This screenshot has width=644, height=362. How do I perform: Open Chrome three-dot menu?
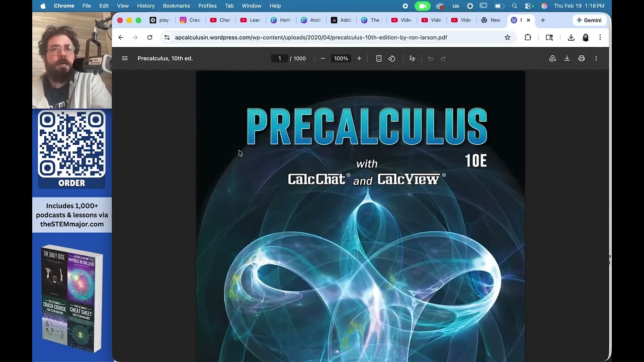click(600, 37)
